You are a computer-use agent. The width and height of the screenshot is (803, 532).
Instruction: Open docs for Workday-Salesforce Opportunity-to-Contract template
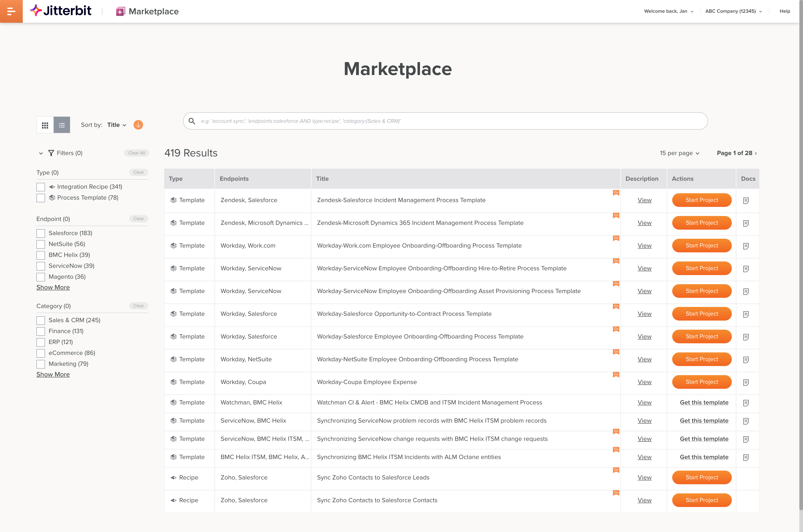746,314
